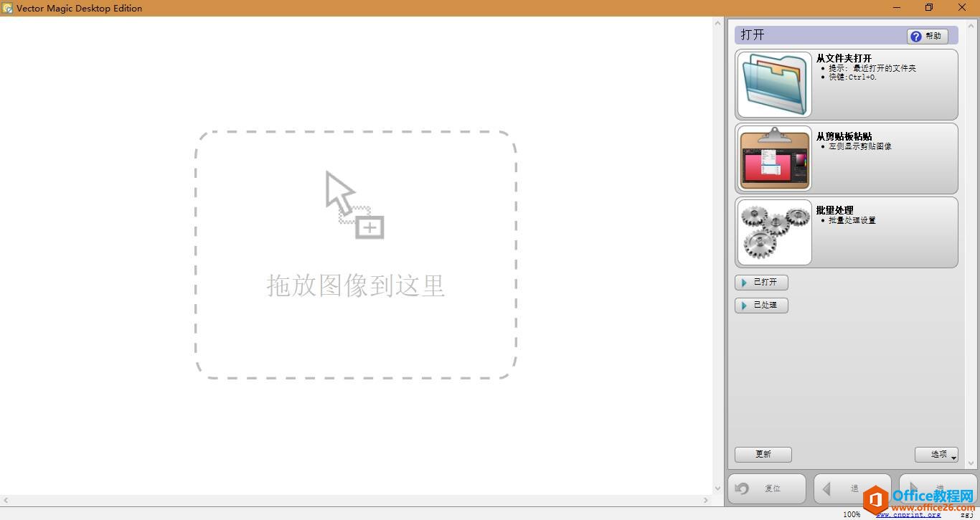Viewport: 980px width, 520px height.
Task: Click the drop zone labeled 拖放图像到这里
Action: pyautogui.click(x=356, y=255)
